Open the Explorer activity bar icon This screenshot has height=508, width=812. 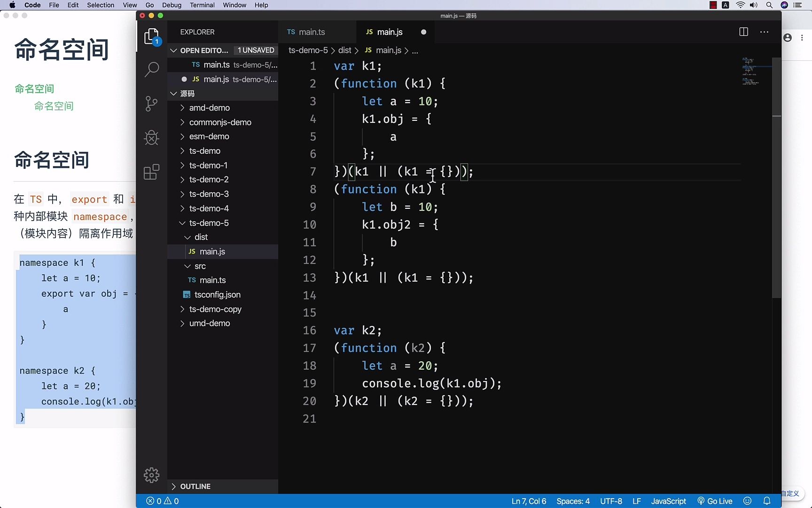tap(151, 36)
